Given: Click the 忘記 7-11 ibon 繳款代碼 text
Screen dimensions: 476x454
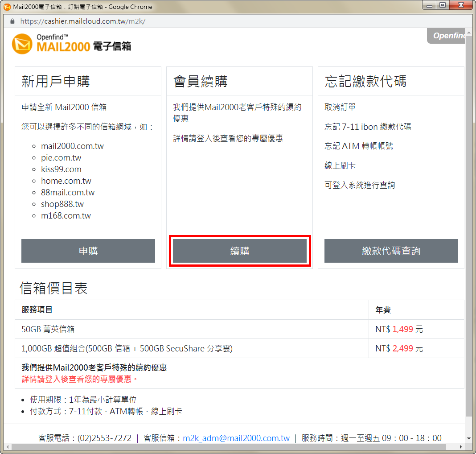Looking at the screenshot, I should pos(368,127).
